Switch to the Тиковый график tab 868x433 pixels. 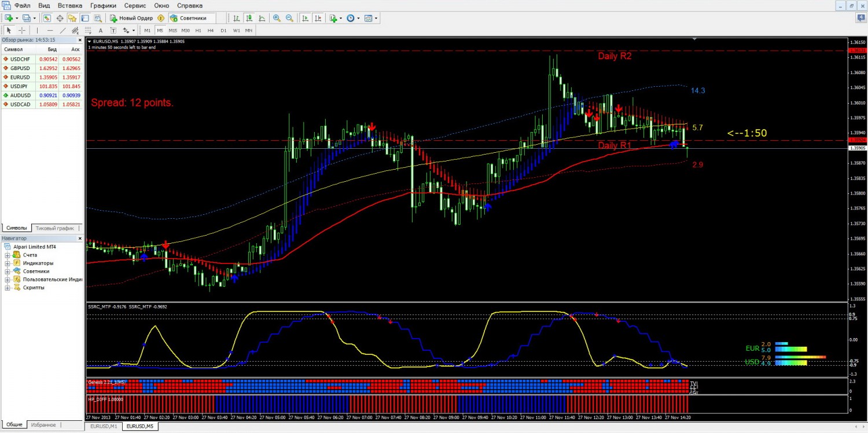pyautogui.click(x=55, y=228)
